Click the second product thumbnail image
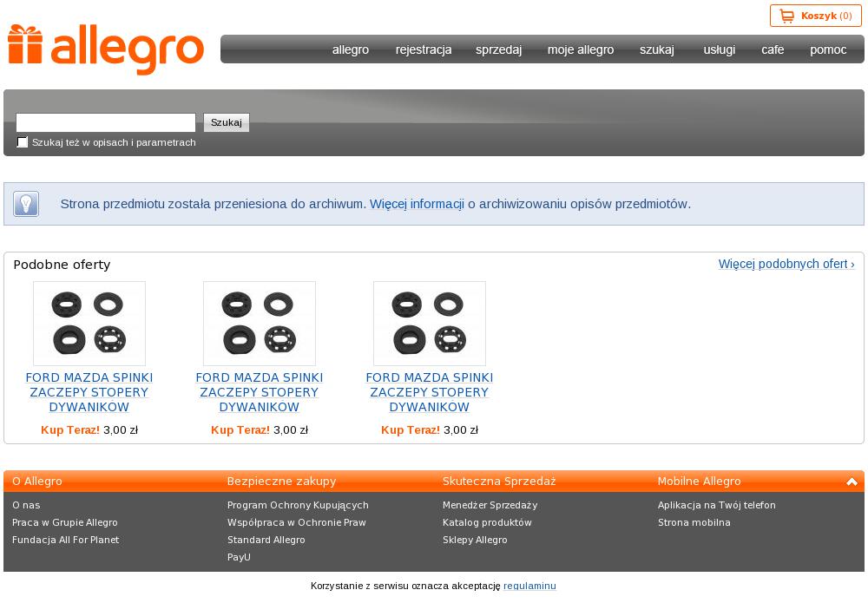 point(259,324)
